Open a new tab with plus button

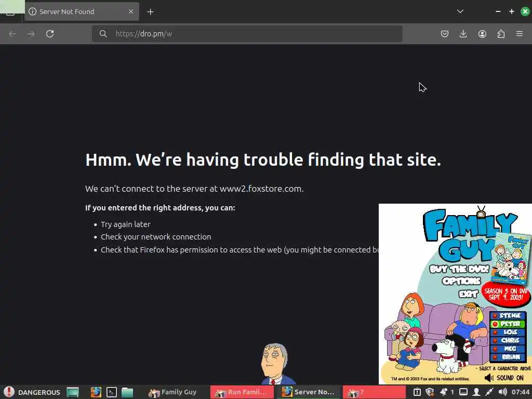click(x=150, y=12)
